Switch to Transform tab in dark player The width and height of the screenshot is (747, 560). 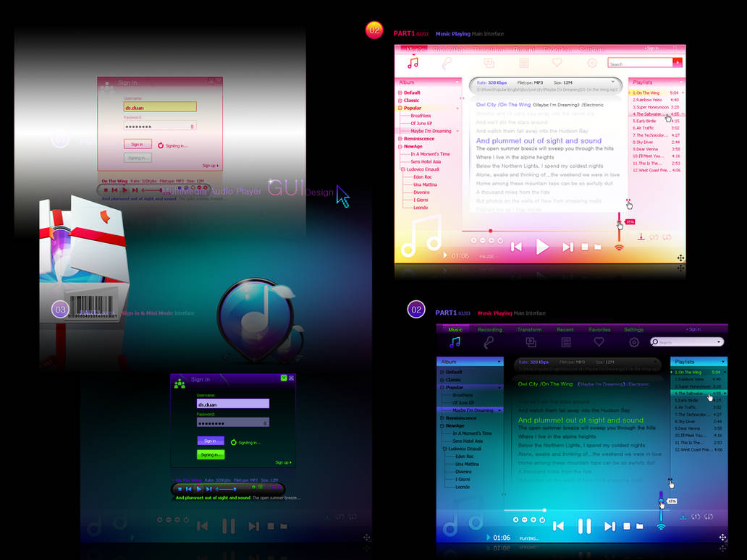coord(529,329)
